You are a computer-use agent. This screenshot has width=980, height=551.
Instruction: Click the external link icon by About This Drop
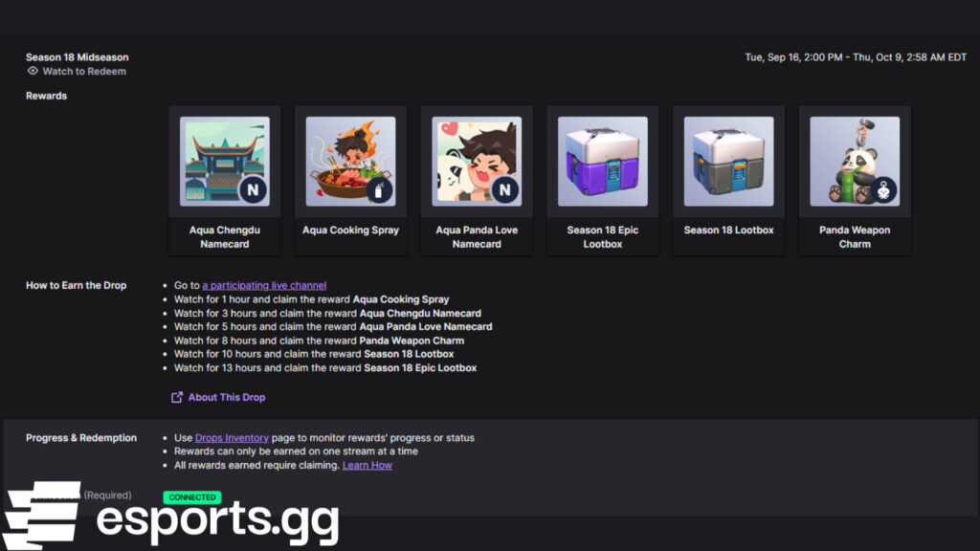click(177, 397)
